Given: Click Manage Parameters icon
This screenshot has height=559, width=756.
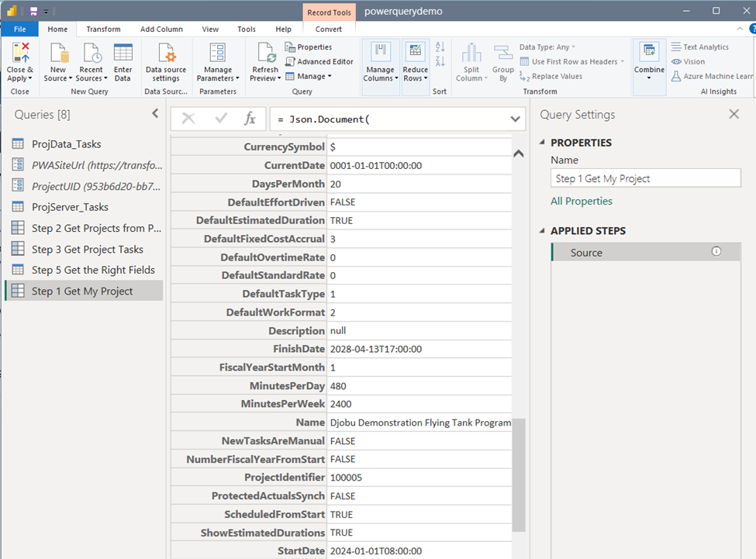Looking at the screenshot, I should click(x=217, y=53).
